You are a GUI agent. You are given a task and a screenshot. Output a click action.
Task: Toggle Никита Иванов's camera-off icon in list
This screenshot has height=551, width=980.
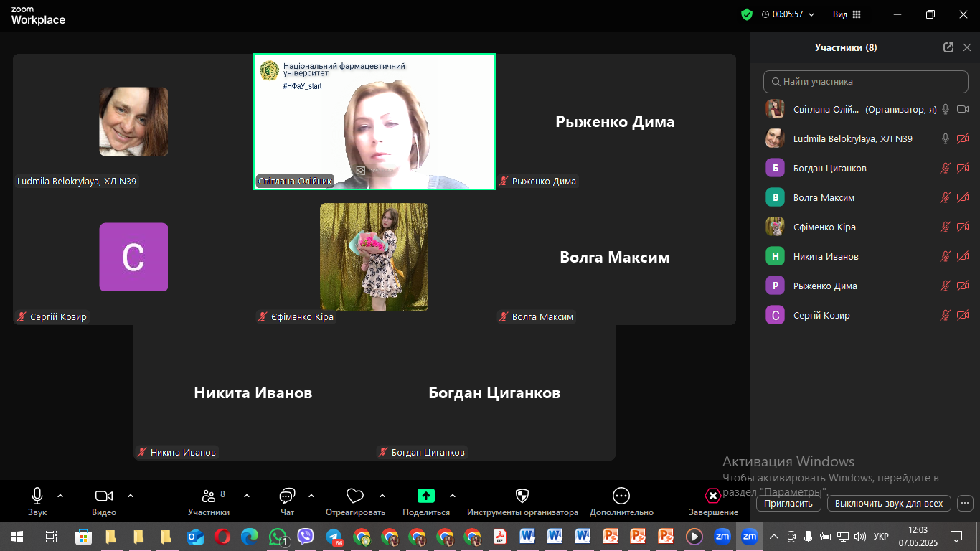(x=963, y=256)
